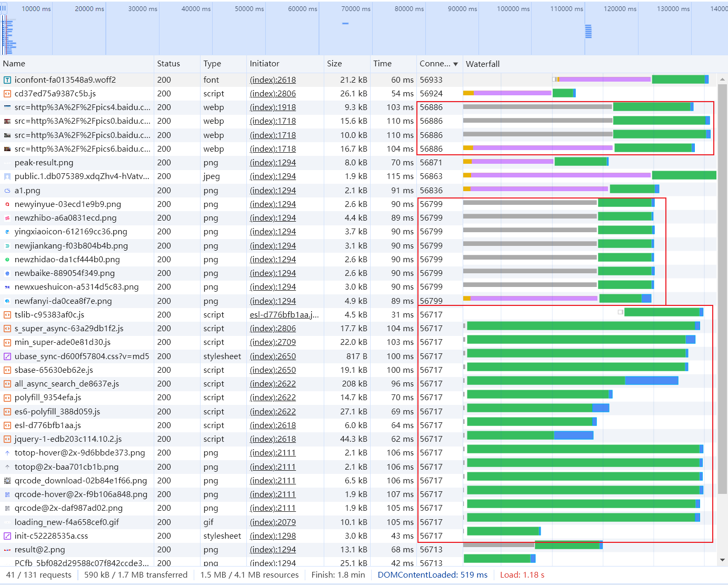Image resolution: width=728 pixels, height=585 pixels.
Task: Click the stylesheet icon beside init-c52228535a.css
Action: (7, 536)
